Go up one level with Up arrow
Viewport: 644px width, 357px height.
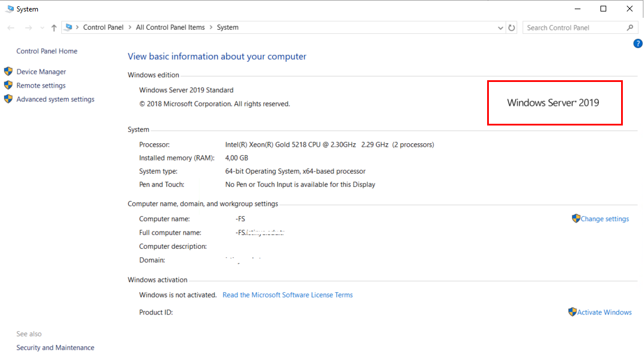54,28
